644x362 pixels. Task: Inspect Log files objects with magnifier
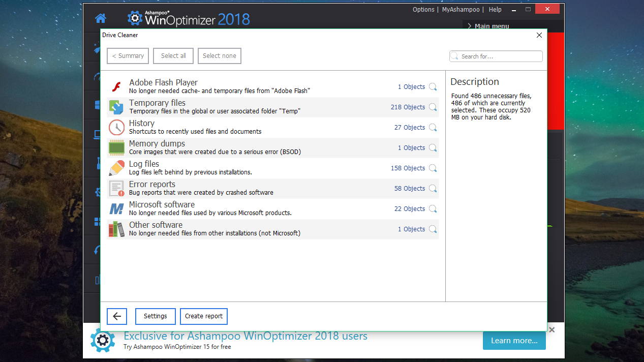tap(433, 168)
